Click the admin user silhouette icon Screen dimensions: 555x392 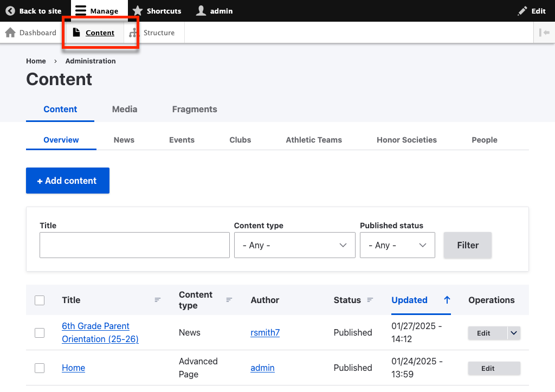point(201,11)
